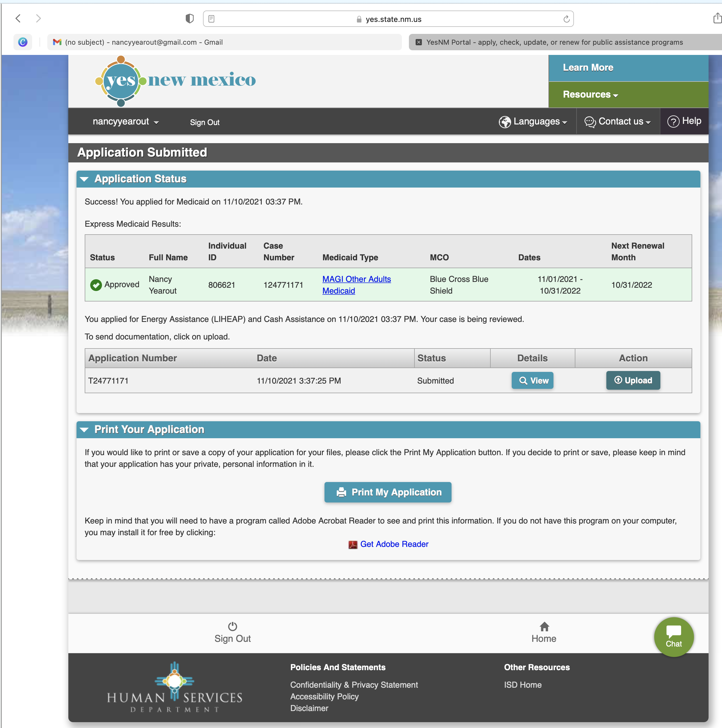722x728 pixels.
Task: Open the privacy shield icon
Action: [190, 18]
